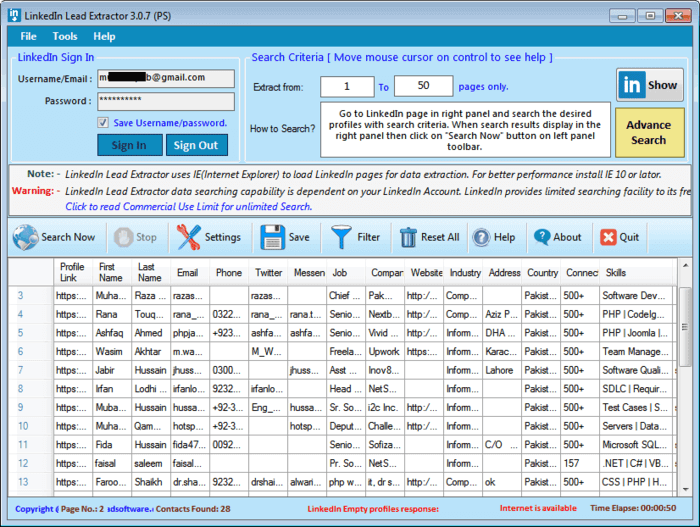Click the Username/Email input field
700x527 pixels.
[x=165, y=78]
